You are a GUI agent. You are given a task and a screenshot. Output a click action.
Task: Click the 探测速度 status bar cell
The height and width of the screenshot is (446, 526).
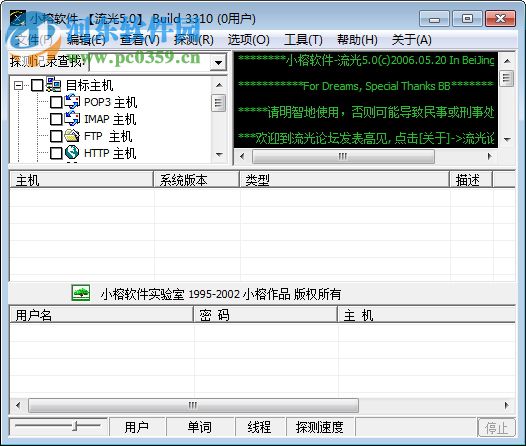click(x=320, y=427)
